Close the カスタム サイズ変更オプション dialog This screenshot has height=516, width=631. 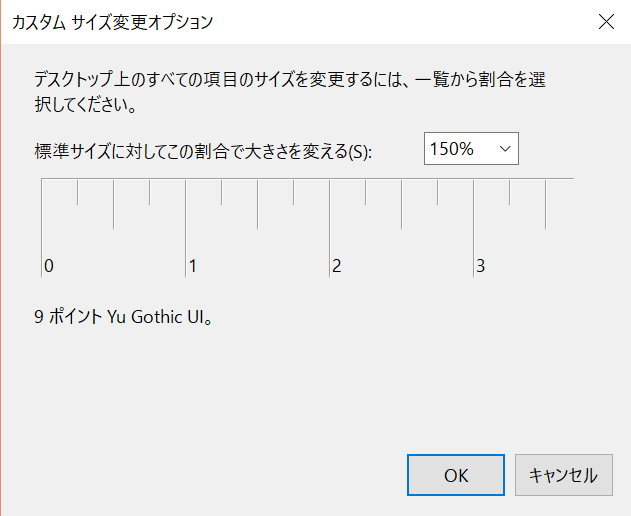[605, 21]
